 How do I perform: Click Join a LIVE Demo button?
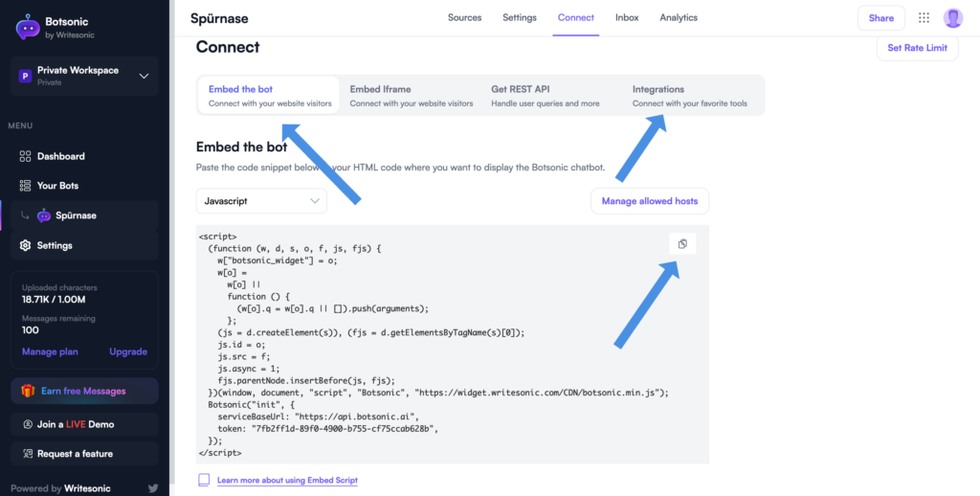(84, 424)
